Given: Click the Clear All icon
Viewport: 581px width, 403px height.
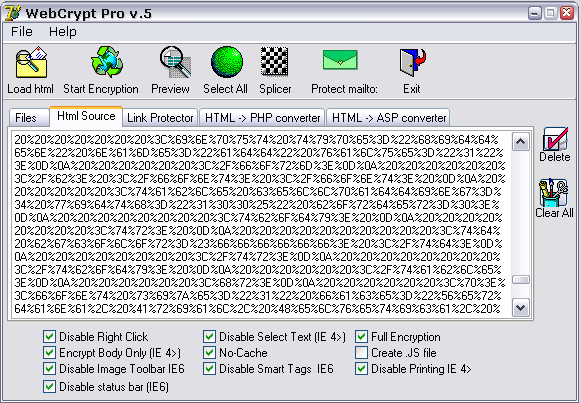Looking at the screenshot, I should tap(554, 193).
